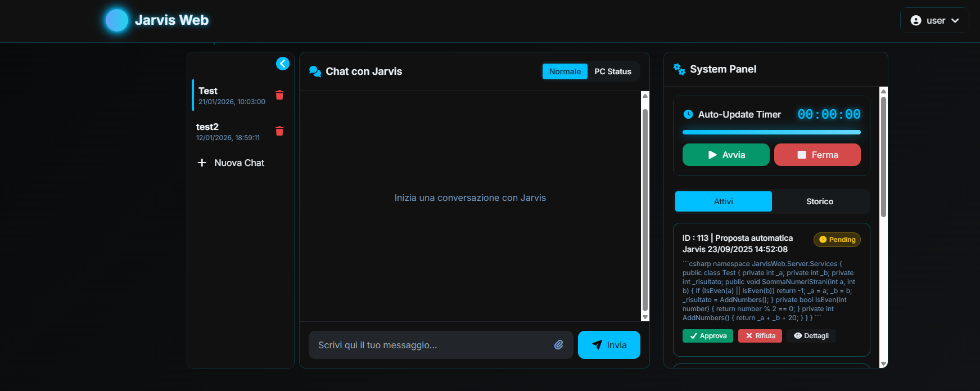Click the '21/01/2026, 10:03:00' timestamp
980x391 pixels.
[x=232, y=102]
